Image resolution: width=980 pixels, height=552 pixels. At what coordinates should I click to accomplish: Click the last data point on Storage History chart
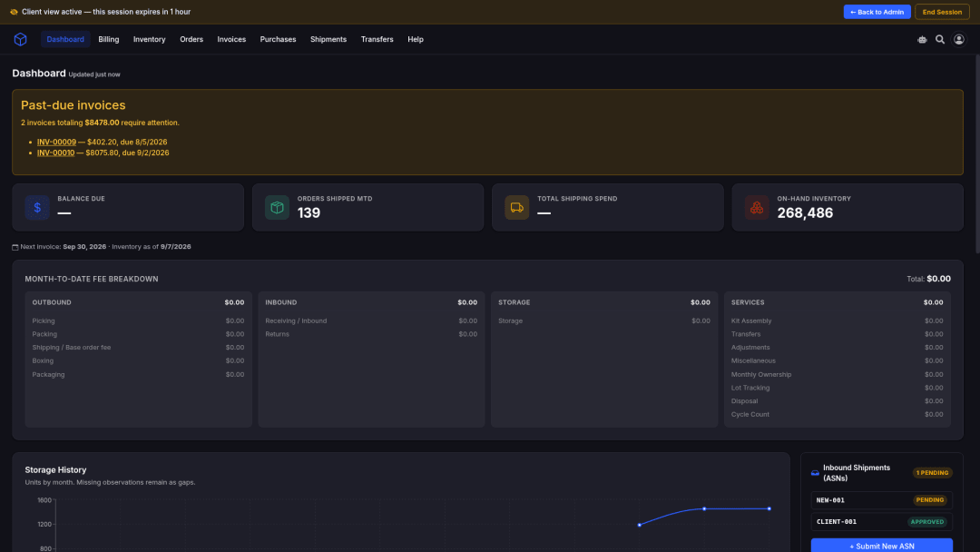[769, 508]
